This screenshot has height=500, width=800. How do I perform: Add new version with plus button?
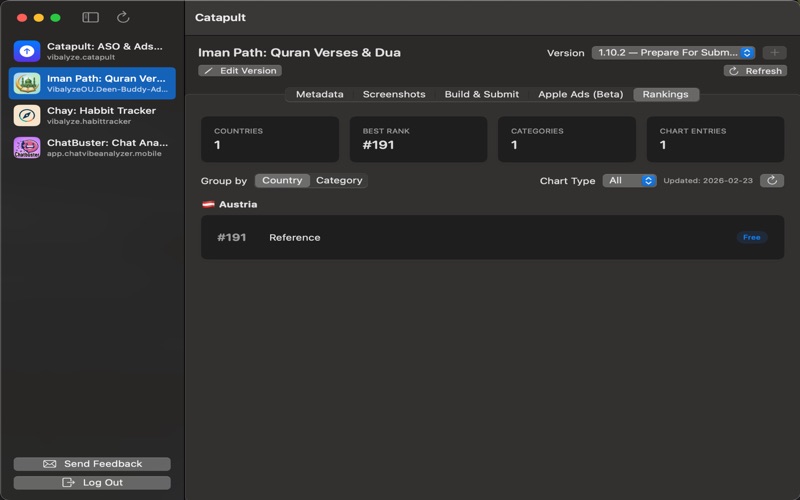(774, 53)
